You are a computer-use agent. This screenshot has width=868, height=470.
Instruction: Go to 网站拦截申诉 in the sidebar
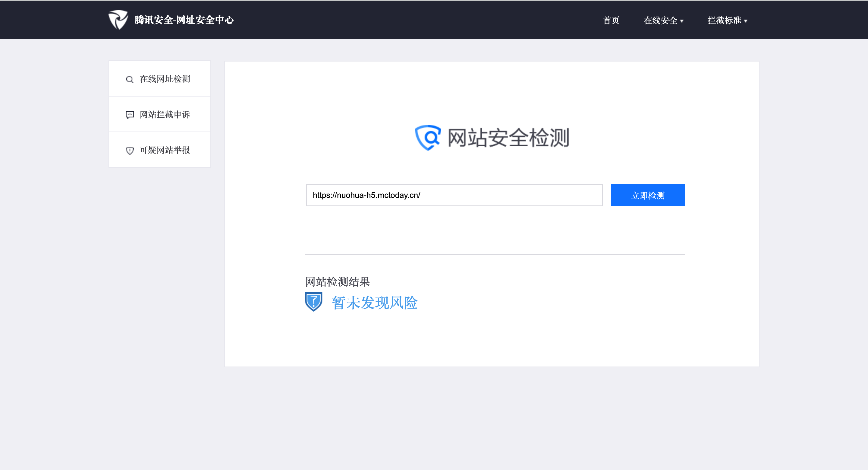[165, 115]
